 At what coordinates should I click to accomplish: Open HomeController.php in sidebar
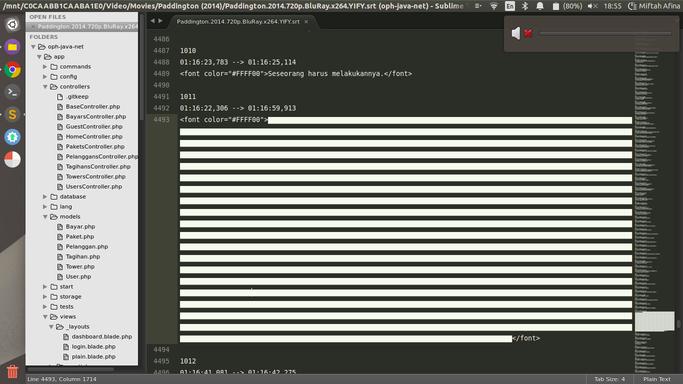click(x=94, y=137)
